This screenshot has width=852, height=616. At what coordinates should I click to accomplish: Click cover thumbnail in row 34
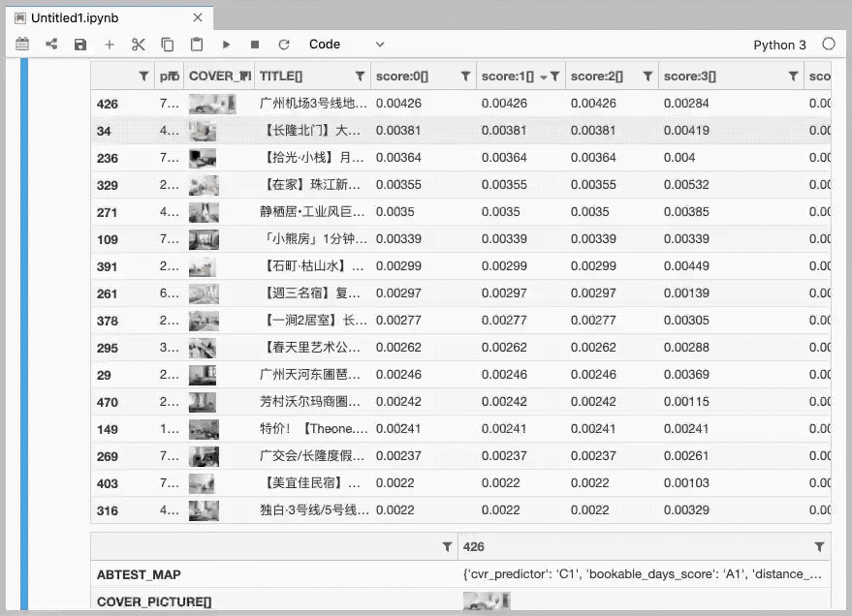point(203,131)
